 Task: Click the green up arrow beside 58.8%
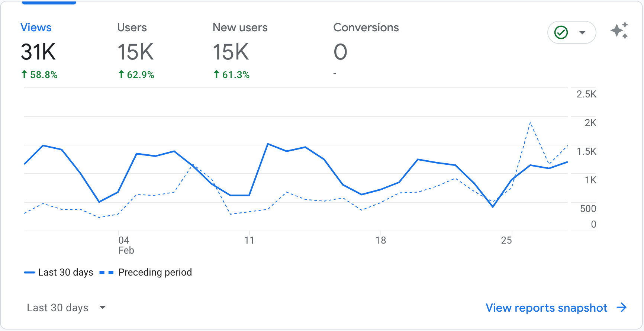(x=24, y=74)
